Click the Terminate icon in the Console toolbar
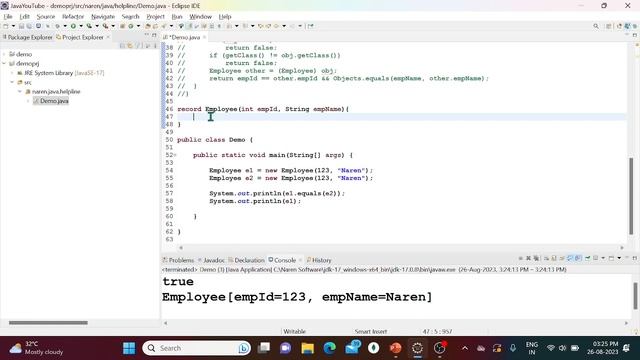This screenshot has width=640, height=360. tap(520, 258)
